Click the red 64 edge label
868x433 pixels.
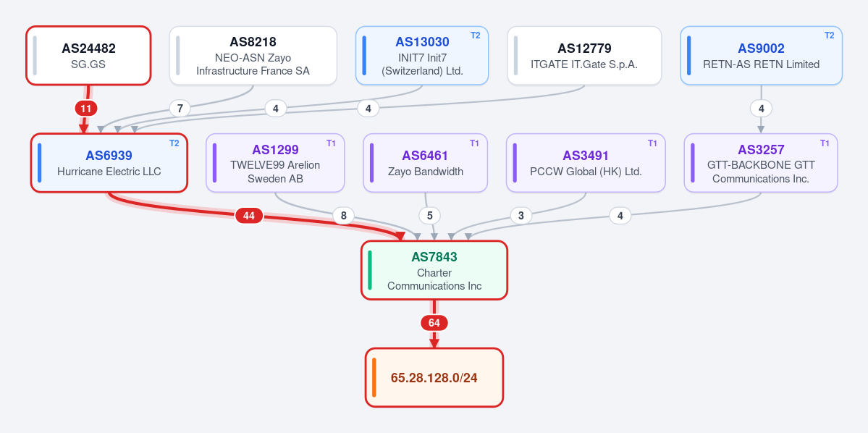click(434, 323)
